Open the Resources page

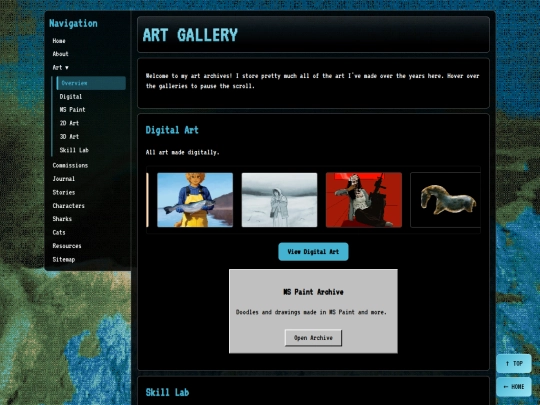click(x=67, y=246)
